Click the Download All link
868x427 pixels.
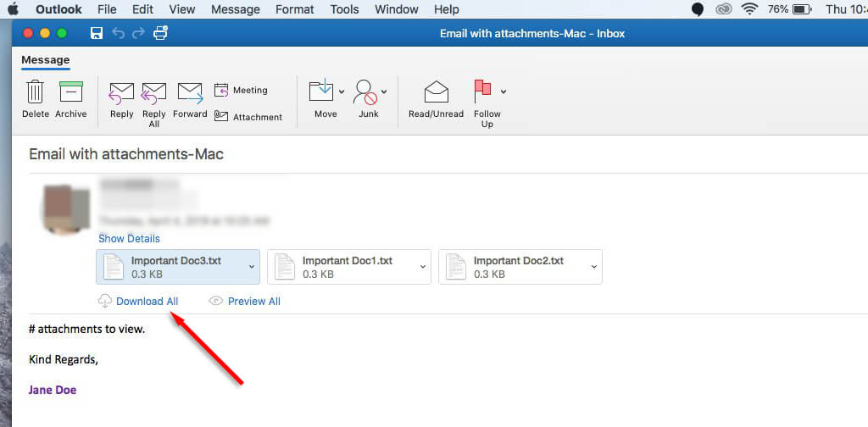pos(147,302)
